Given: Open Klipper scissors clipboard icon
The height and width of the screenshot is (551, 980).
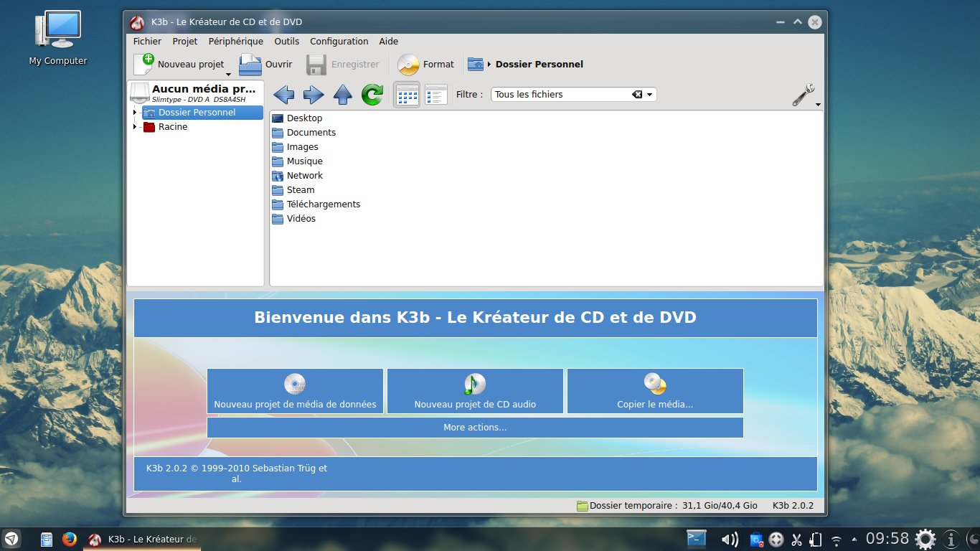Looking at the screenshot, I should [x=796, y=540].
